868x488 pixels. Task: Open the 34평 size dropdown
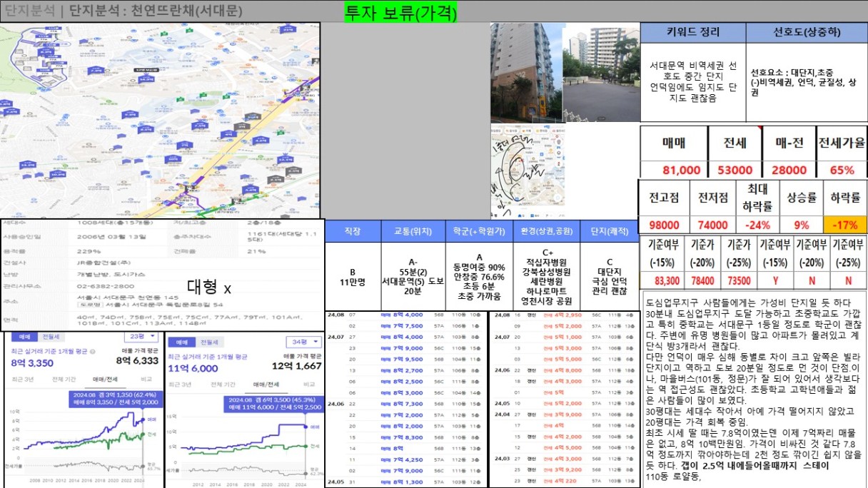pos(303,342)
